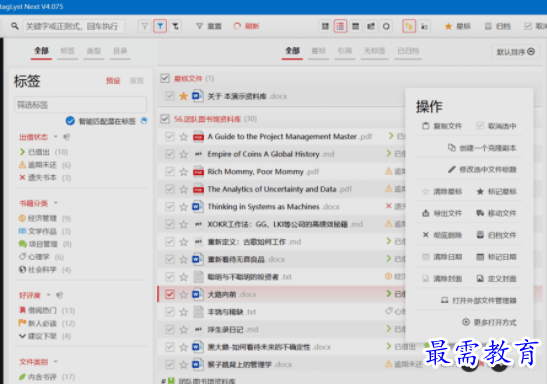Star the file Rich Mommy, Poor Mommy
This screenshot has width=547, height=384.
(x=183, y=172)
